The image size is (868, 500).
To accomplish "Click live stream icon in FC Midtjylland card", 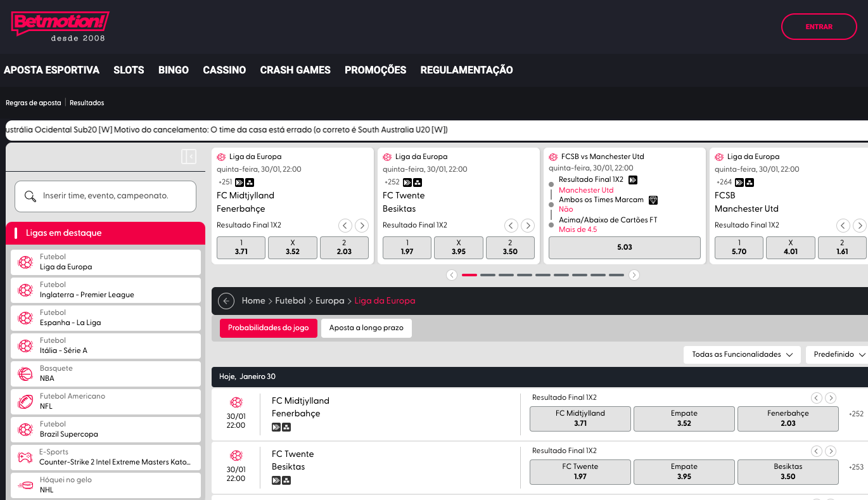I will pyautogui.click(x=239, y=183).
